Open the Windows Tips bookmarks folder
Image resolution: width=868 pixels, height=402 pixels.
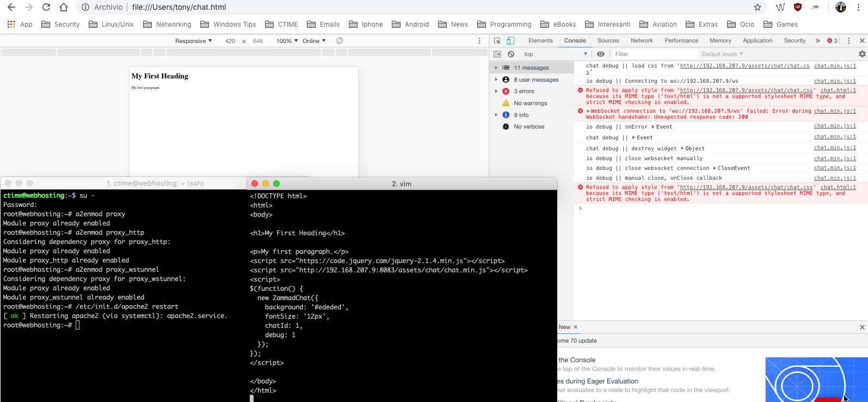point(228,24)
